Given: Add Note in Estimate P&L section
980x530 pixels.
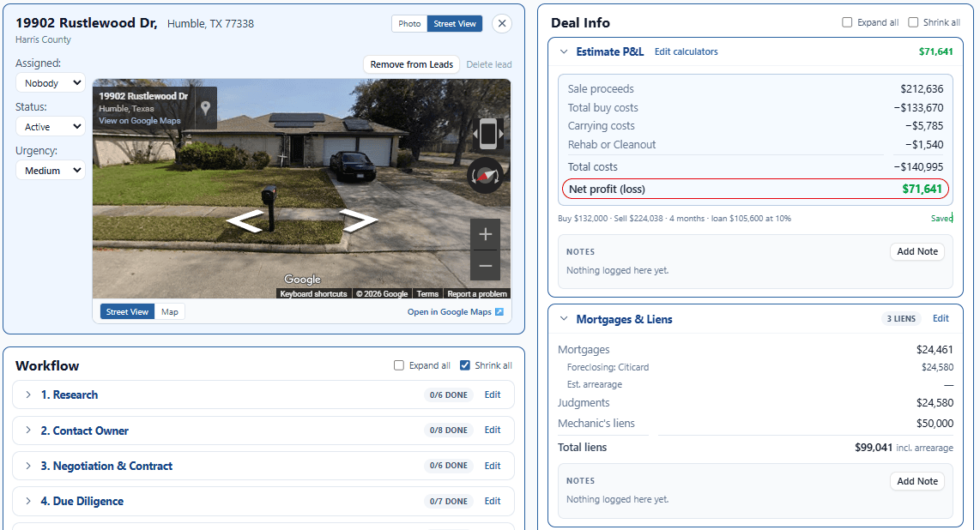Looking at the screenshot, I should 917,251.
